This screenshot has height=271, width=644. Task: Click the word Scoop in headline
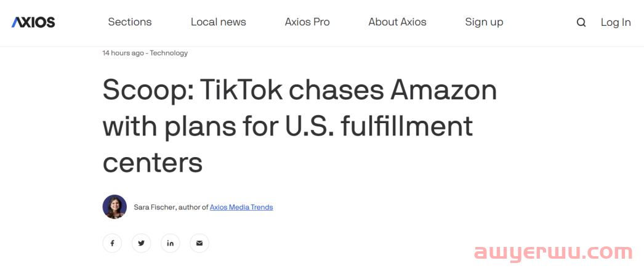tap(145, 91)
